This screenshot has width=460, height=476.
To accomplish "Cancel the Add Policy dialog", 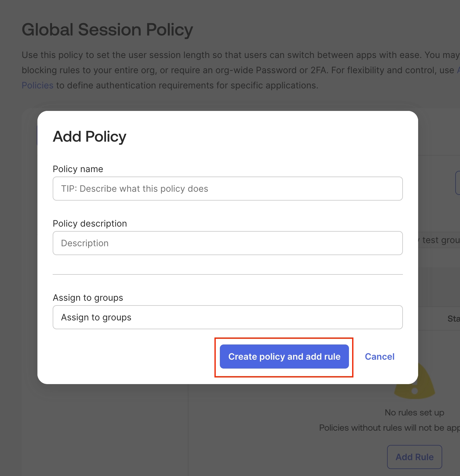I will coord(379,357).
